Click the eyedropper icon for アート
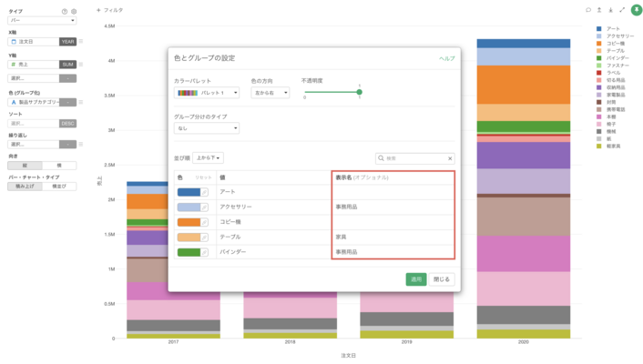643x364 pixels. coord(204,192)
